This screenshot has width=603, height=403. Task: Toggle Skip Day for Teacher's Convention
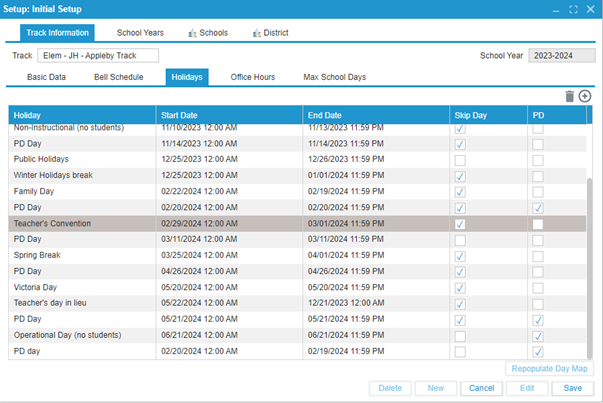(460, 225)
